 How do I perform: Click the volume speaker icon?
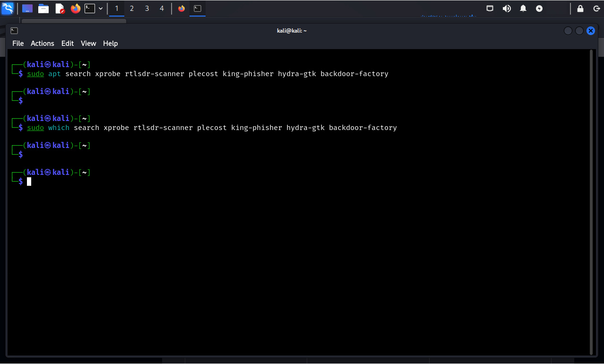pyautogui.click(x=507, y=9)
